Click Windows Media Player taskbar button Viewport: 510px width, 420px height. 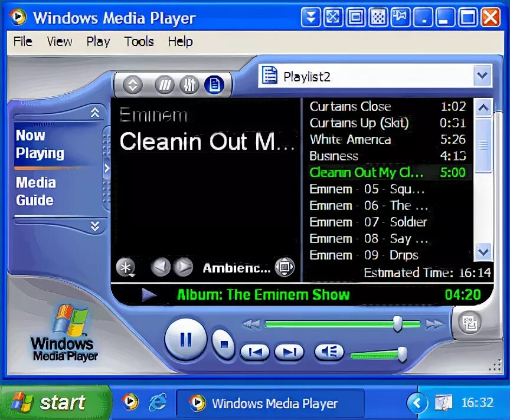[270, 403]
